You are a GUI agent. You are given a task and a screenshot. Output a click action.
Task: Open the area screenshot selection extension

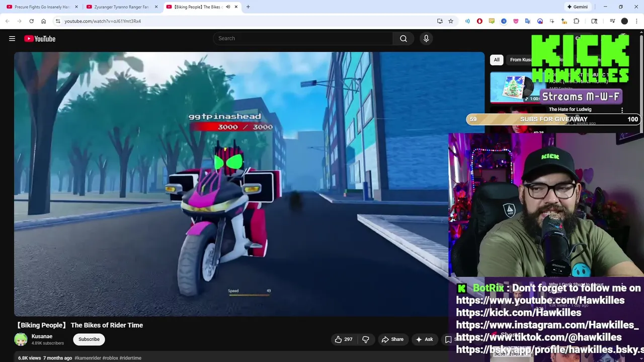(552, 21)
